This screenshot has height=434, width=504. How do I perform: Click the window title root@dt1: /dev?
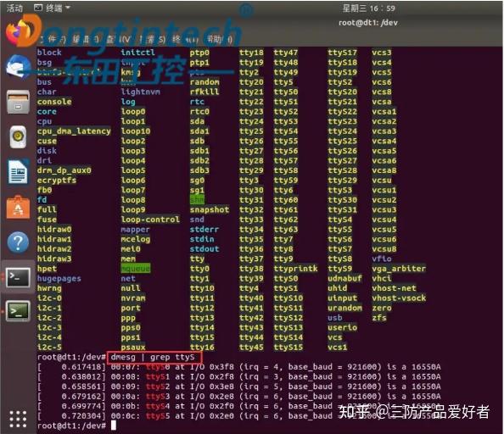[x=368, y=23]
